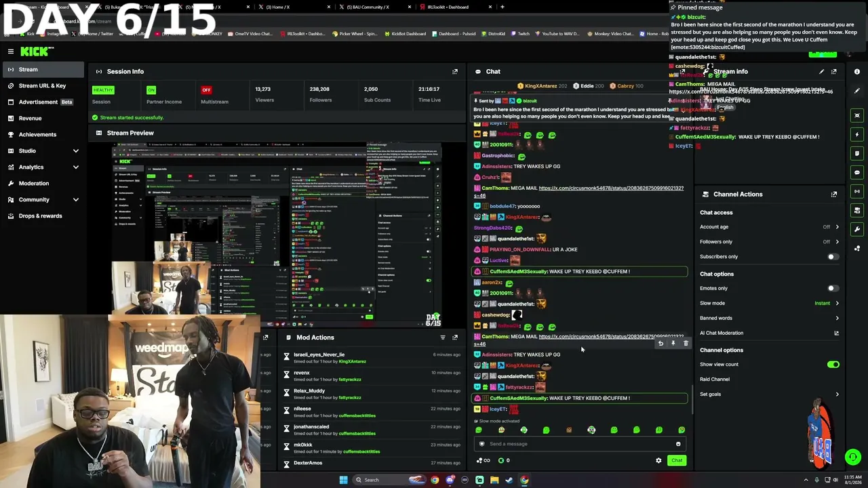This screenshot has height=488, width=868.
Task: Open Mod Actions filter settings
Action: click(443, 338)
